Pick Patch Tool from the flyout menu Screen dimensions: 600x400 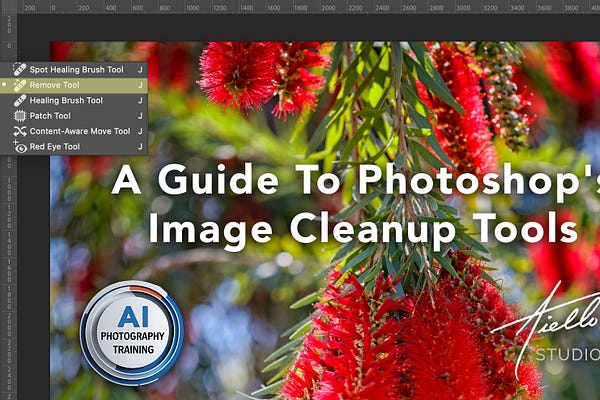pyautogui.click(x=74, y=116)
